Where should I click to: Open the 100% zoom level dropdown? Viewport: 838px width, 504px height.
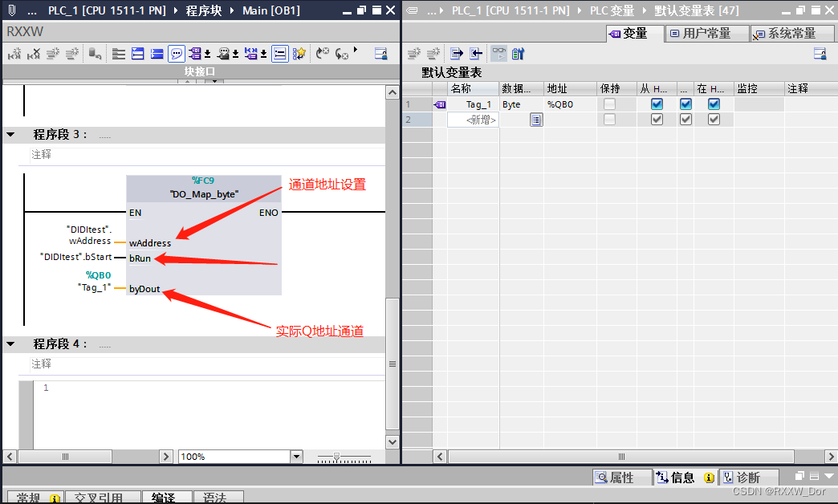pos(297,457)
